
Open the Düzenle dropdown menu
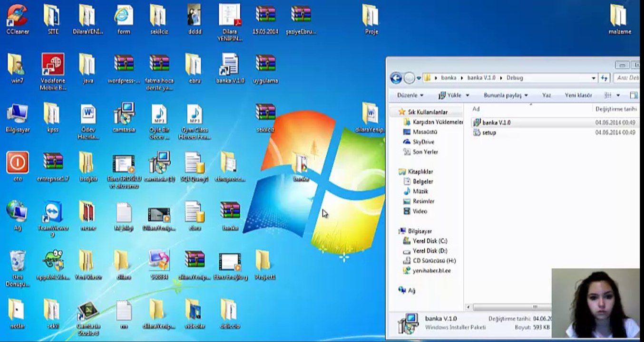coord(410,95)
